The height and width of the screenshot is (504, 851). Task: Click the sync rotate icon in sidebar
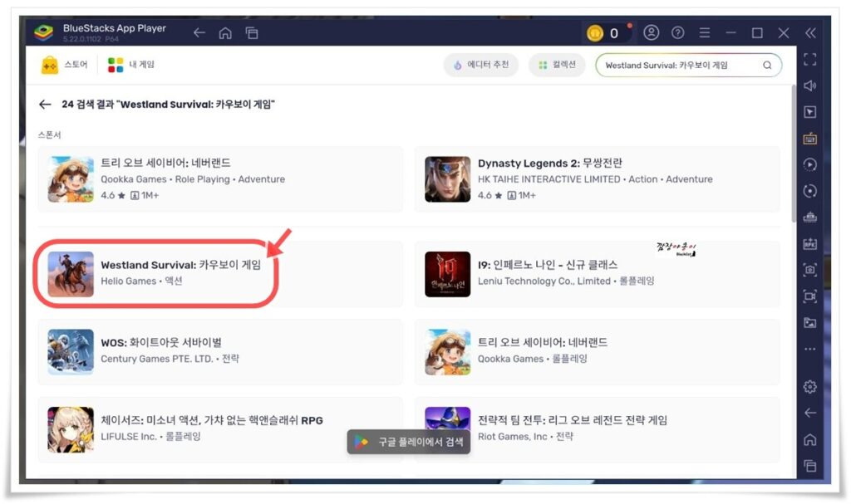[x=809, y=191]
